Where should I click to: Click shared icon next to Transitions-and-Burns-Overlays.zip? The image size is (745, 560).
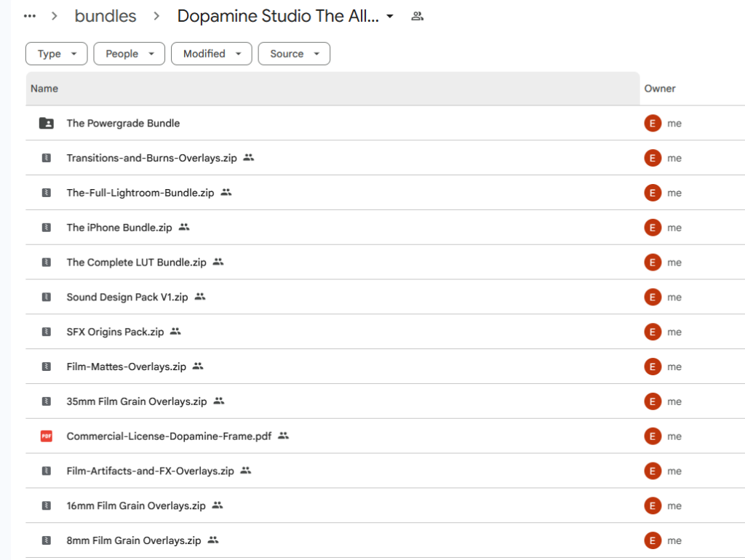pyautogui.click(x=249, y=157)
